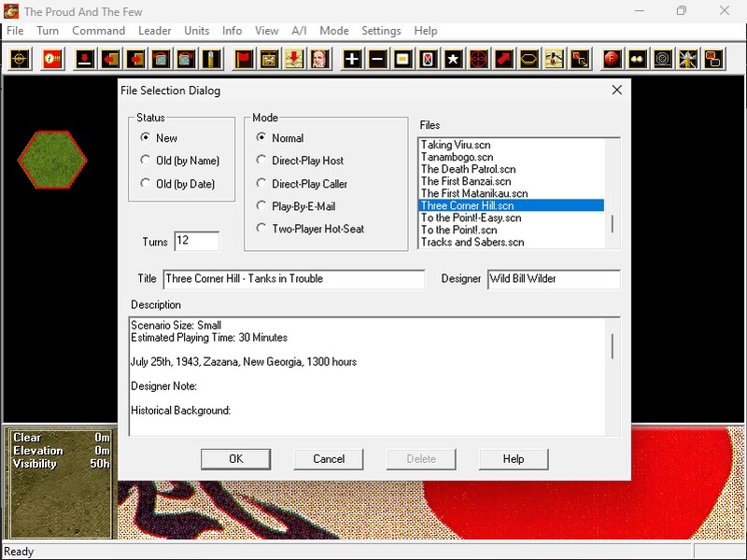This screenshot has height=560, width=747.
Task: Open the Units menu
Action: (197, 31)
